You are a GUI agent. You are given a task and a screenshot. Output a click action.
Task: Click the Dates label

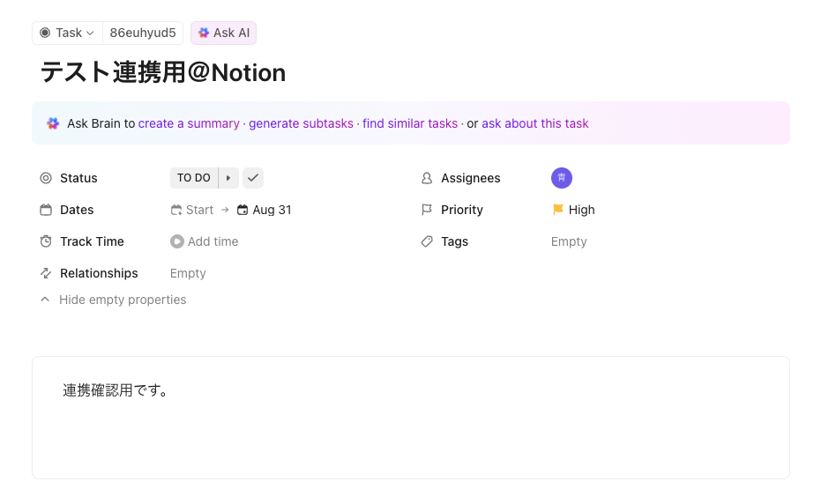pos(77,210)
